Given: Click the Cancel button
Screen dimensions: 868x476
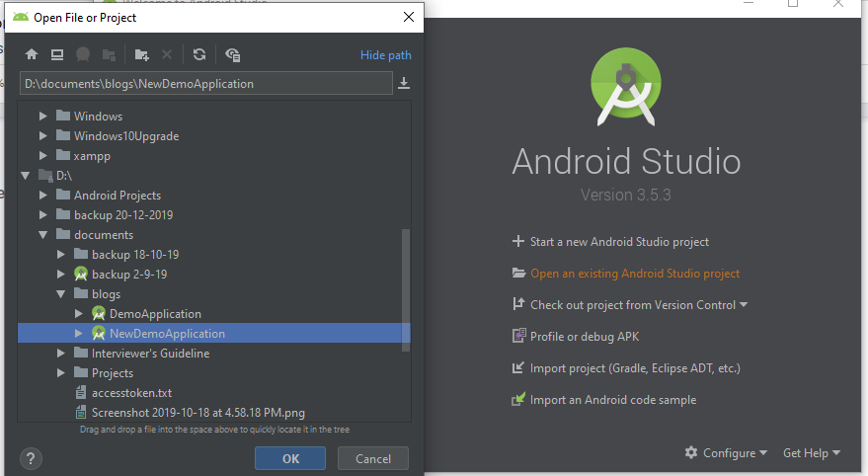Looking at the screenshot, I should [x=373, y=458].
